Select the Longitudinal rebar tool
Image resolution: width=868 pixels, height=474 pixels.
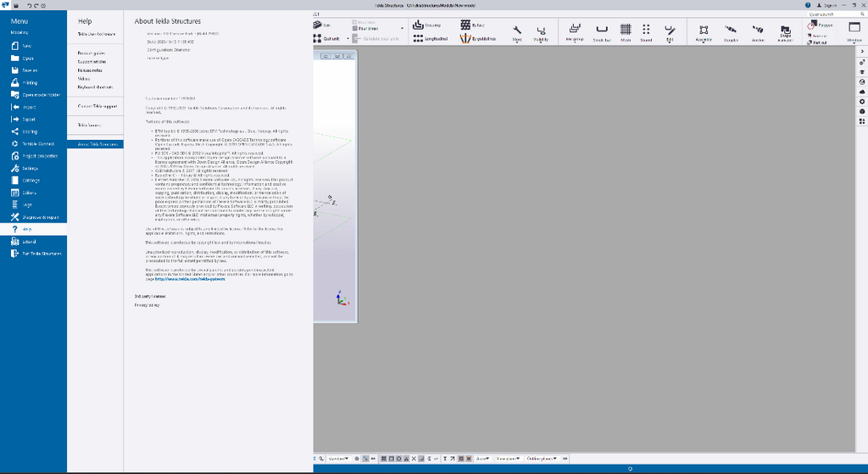[430, 39]
